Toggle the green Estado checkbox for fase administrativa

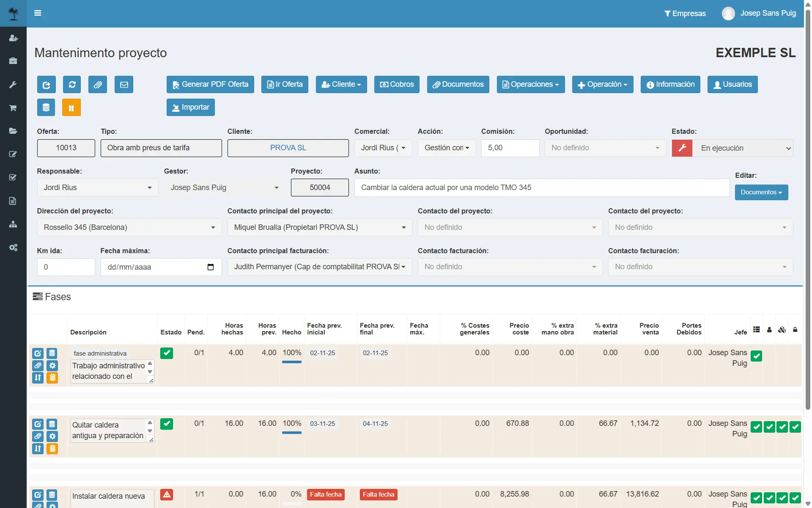[x=167, y=353]
